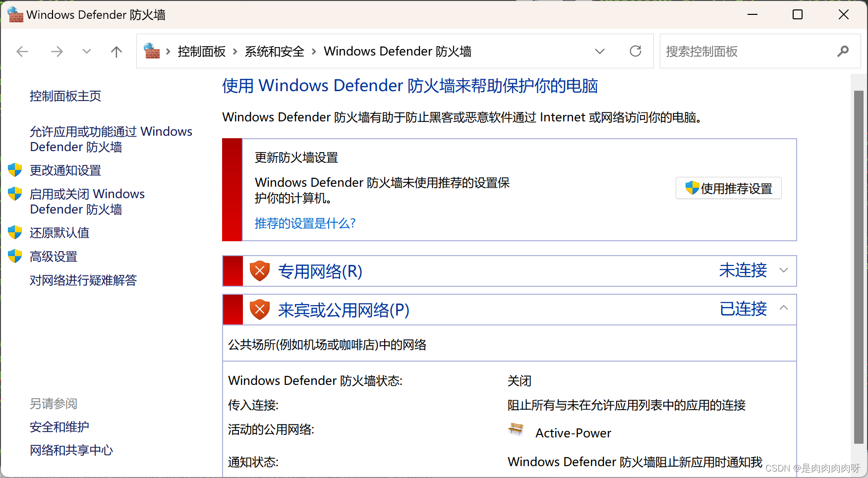The height and width of the screenshot is (478, 868).
Task: Click shield icon beside 更改通知设置
Action: (x=15, y=170)
